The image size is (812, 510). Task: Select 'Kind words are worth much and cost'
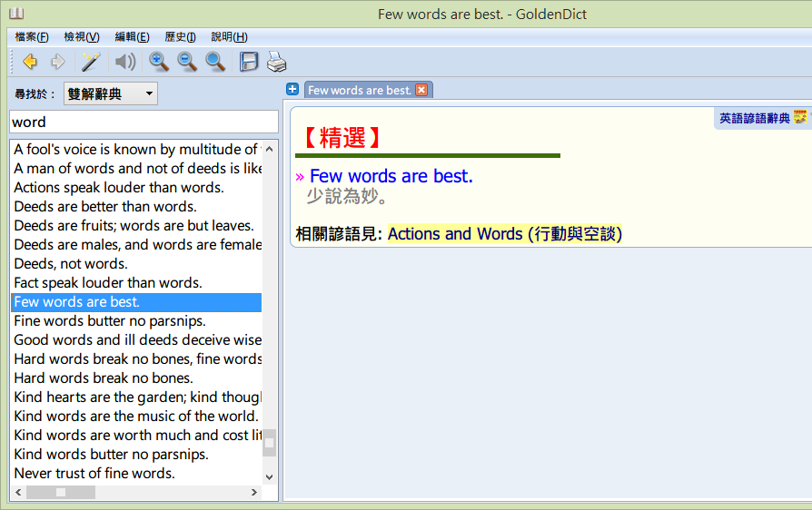[x=136, y=436]
